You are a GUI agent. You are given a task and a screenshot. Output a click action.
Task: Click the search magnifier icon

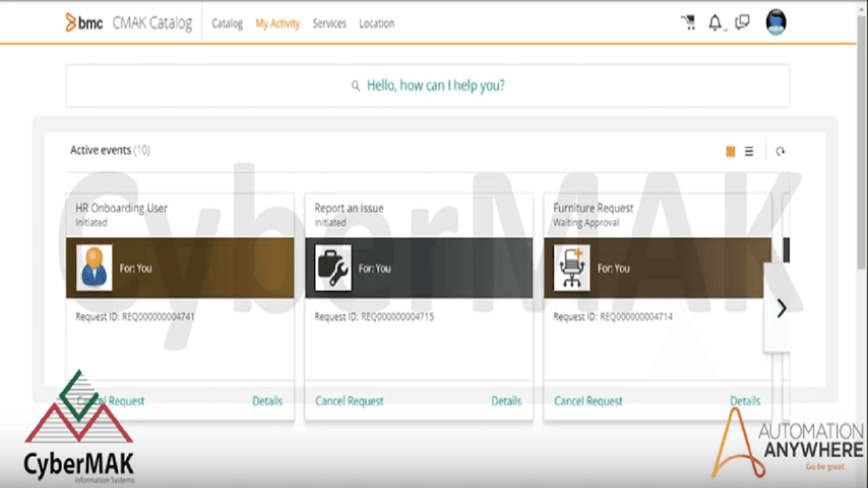pos(355,86)
